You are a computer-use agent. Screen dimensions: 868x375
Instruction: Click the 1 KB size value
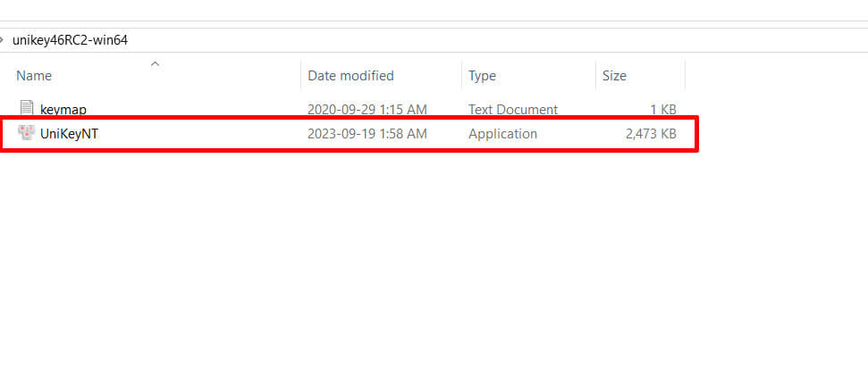click(663, 110)
